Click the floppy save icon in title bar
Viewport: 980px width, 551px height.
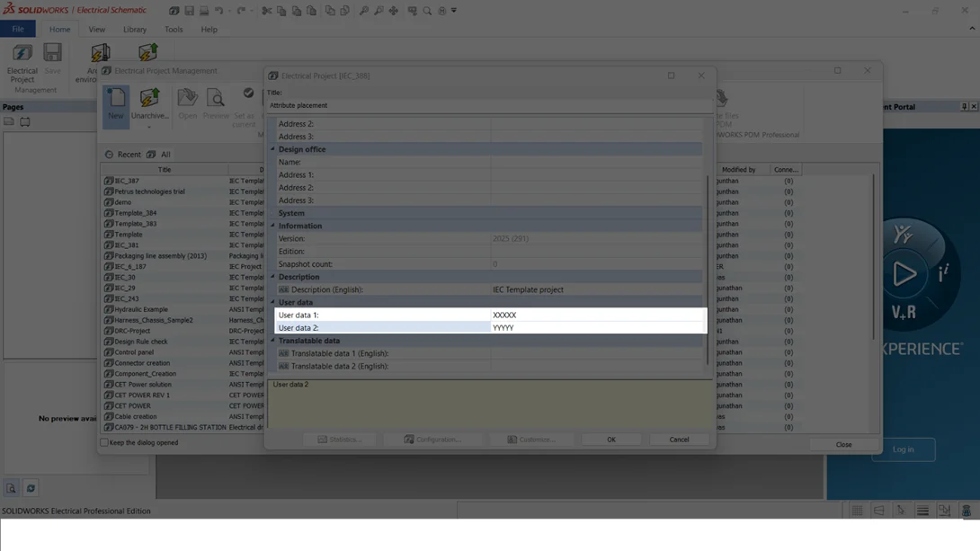point(189,11)
